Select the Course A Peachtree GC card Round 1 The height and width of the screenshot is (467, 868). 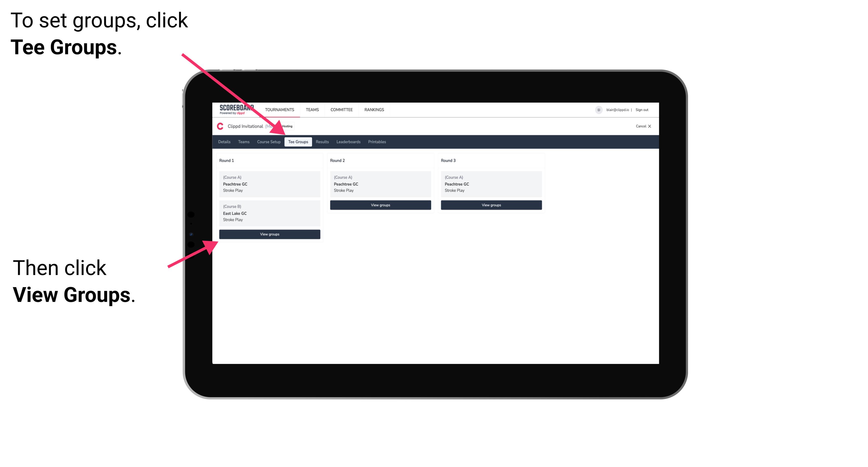pyautogui.click(x=269, y=183)
